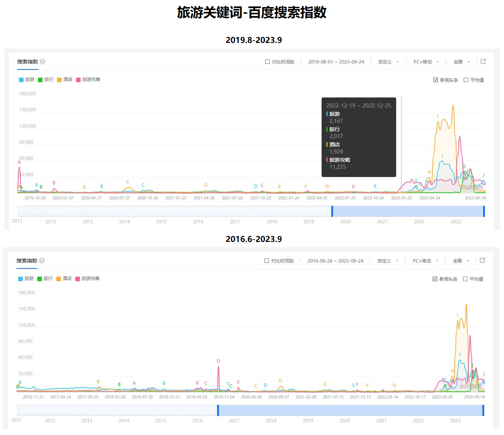Click blue B news marker in upper chart

(x=101, y=186)
